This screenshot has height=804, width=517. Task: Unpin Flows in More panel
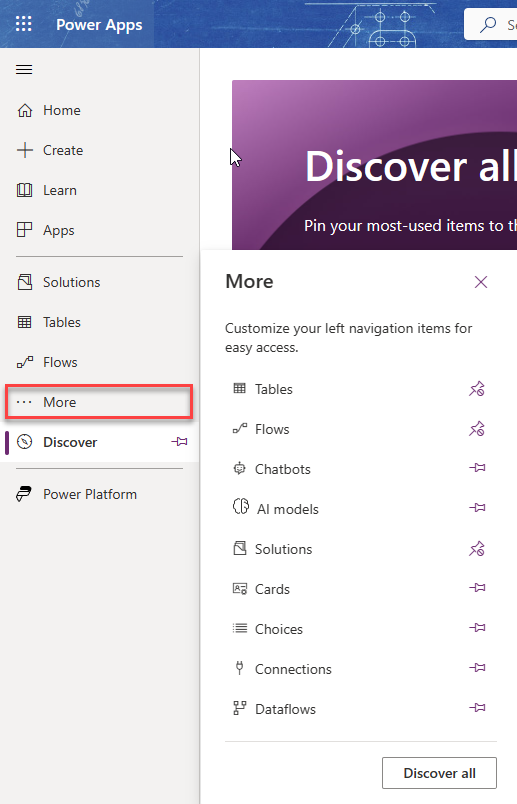click(477, 429)
